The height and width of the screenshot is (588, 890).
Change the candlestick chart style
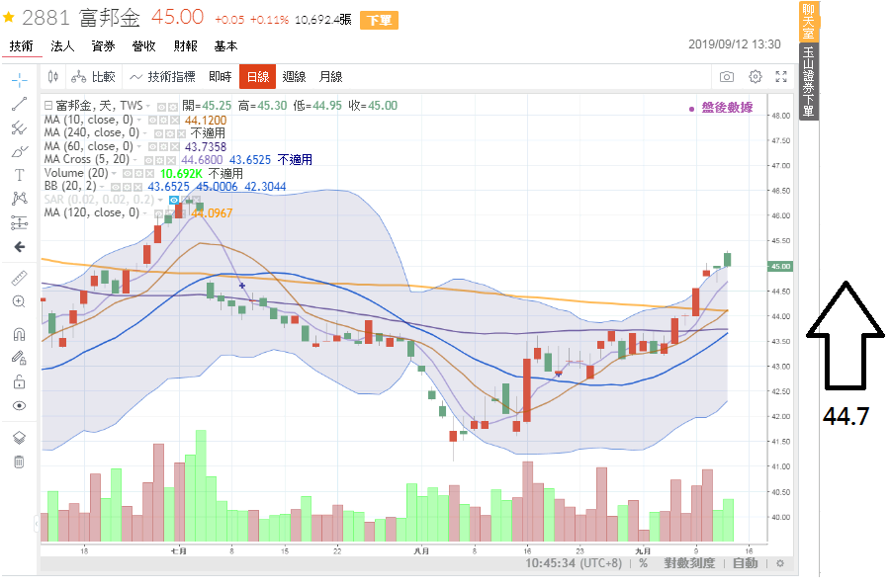[x=52, y=76]
